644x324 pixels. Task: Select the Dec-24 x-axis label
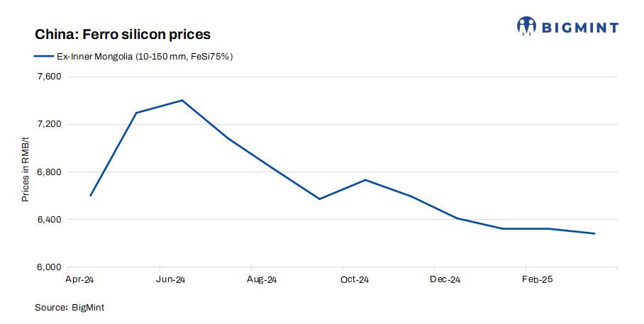[x=445, y=280]
